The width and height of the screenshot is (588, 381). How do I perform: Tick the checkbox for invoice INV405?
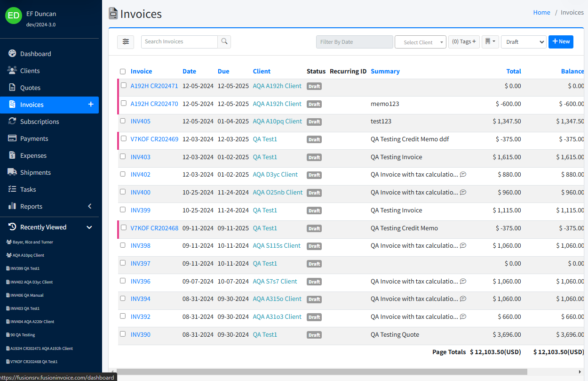click(x=123, y=121)
